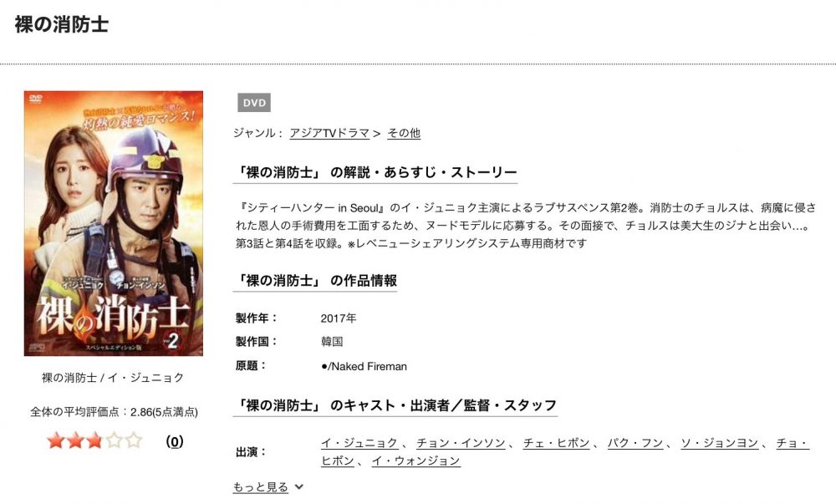Open the その他 genre link
Screen dimensions: 836x504
[404, 133]
